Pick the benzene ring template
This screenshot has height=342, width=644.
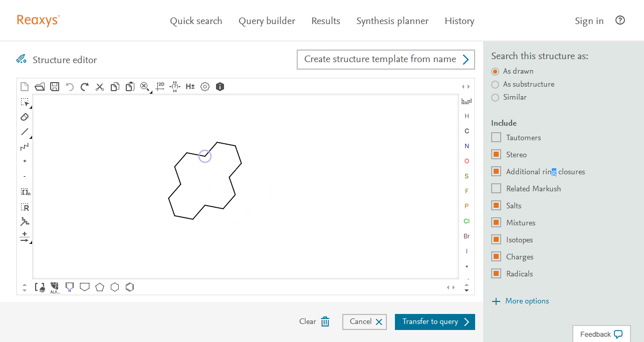pos(130,287)
